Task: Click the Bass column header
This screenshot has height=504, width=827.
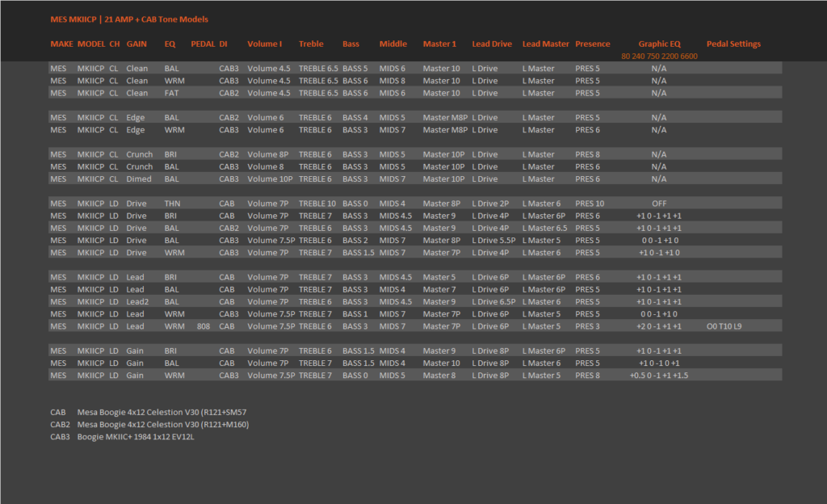Action: (351, 44)
